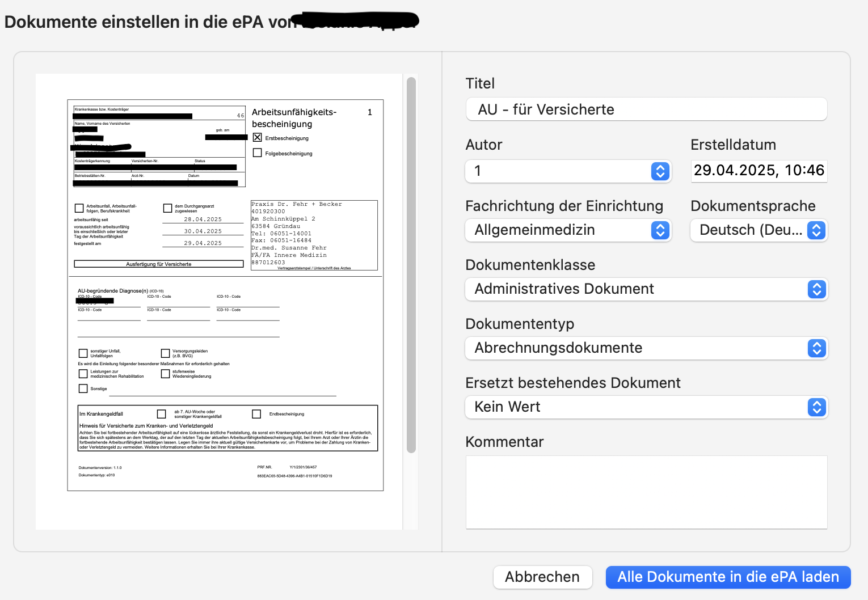
Task: Check the Folgebescheinigung checkbox in the preview
Action: [257, 153]
